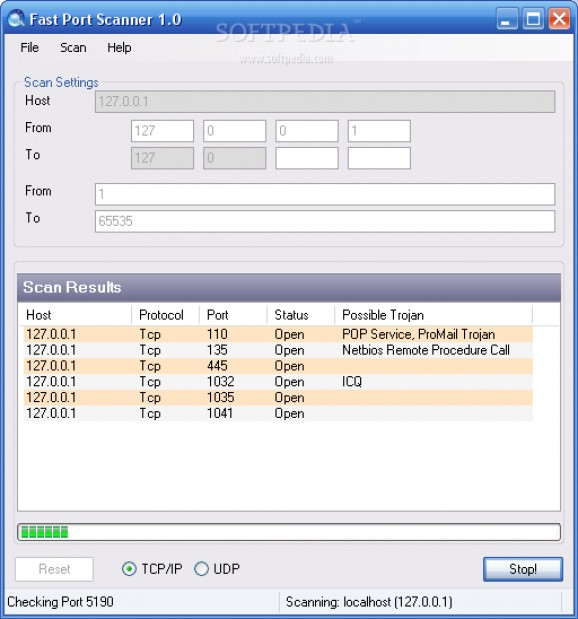Click 'Netbios Remote Procedure Call' cell
Viewport: 578px width, 619px height.
[426, 350]
